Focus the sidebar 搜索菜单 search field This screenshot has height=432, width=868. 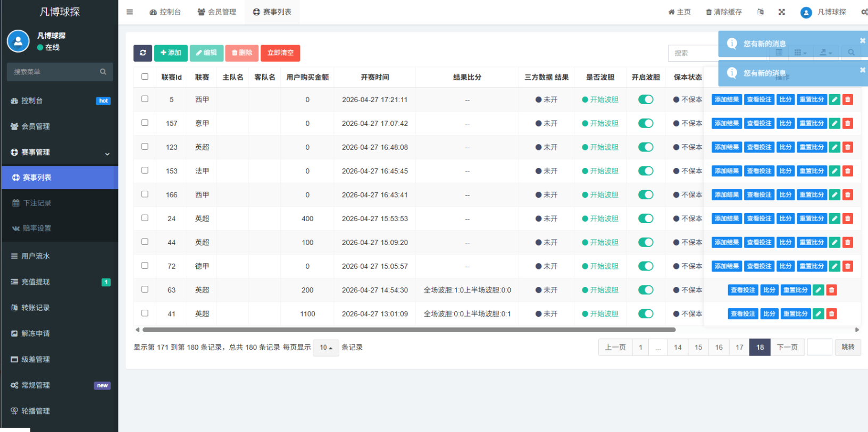point(60,72)
